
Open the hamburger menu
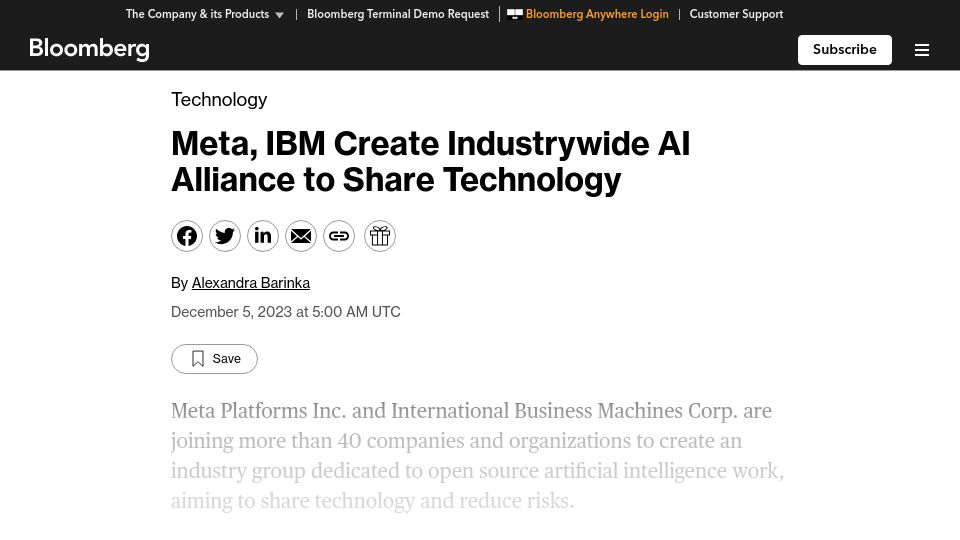pyautogui.click(x=921, y=50)
